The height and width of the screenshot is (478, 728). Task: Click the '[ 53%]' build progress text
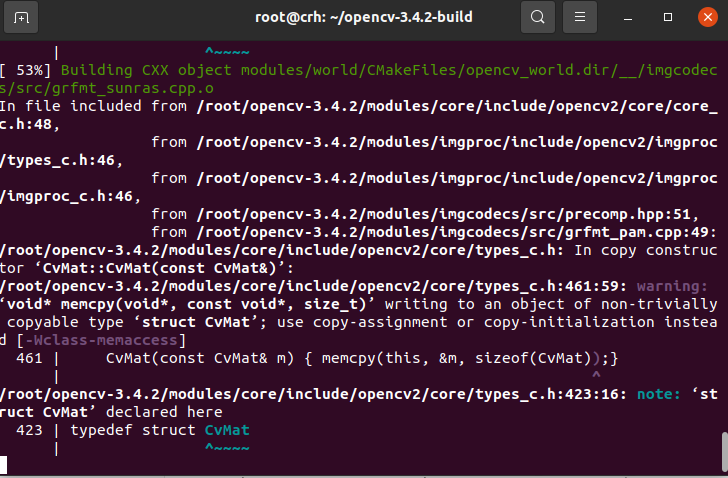click(25, 70)
